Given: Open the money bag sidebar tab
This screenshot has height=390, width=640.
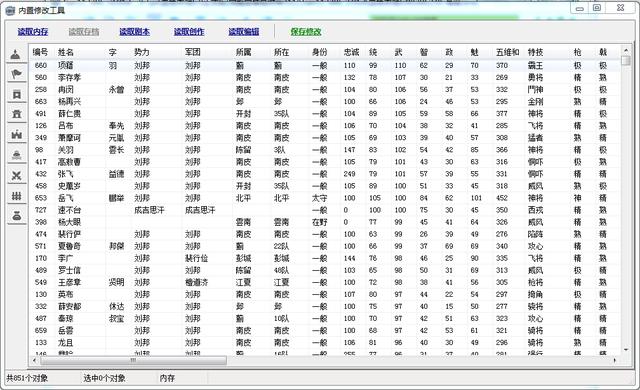Looking at the screenshot, I should click(x=16, y=216).
